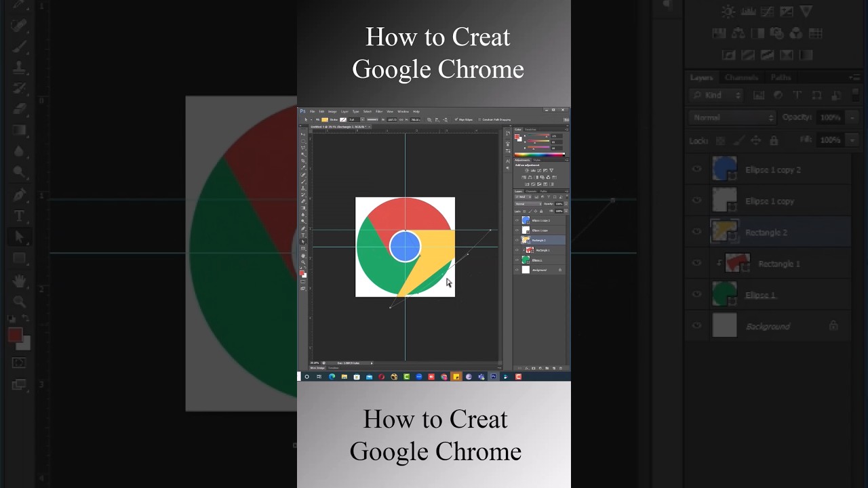Viewport: 868px width, 488px height.
Task: Select the Horizontal Type tool
Action: tap(303, 235)
